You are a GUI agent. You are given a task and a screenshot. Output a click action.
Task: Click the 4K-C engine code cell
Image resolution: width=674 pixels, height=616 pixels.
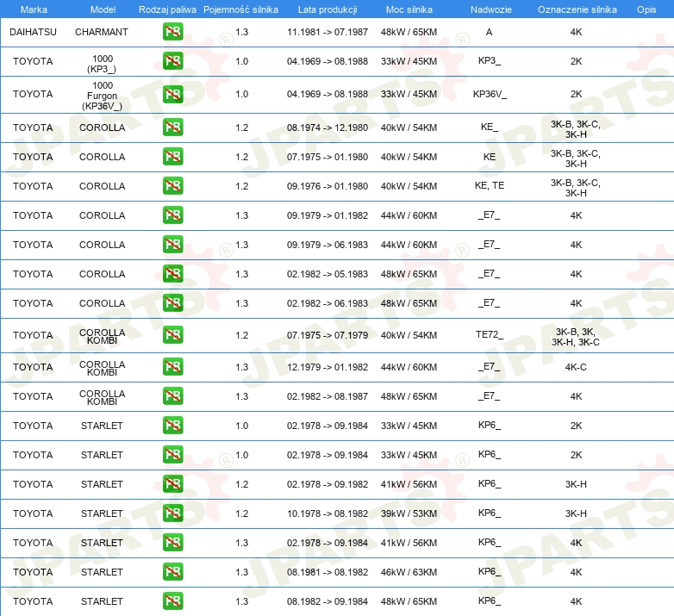[577, 367]
